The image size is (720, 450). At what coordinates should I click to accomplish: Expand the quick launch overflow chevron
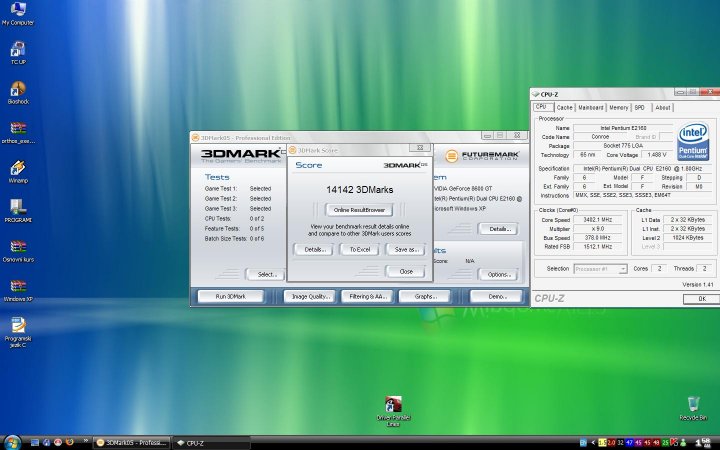click(x=85, y=440)
